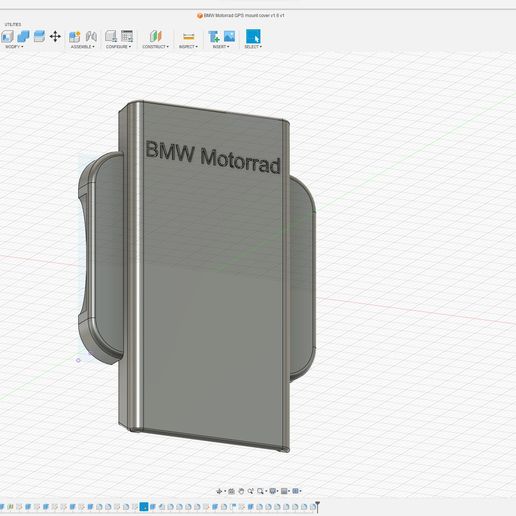The width and height of the screenshot is (516, 516).
Task: Open Display Settings monitor icon
Action: pos(273,491)
